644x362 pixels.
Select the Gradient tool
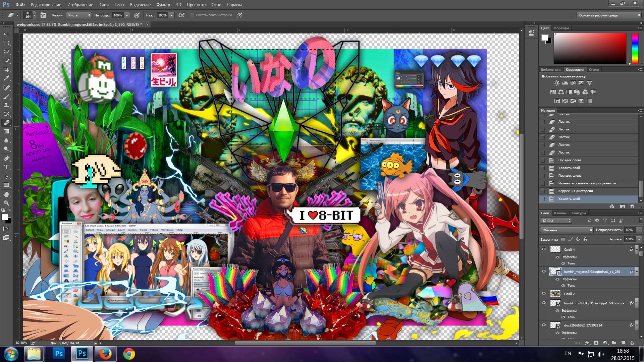coord(6,131)
